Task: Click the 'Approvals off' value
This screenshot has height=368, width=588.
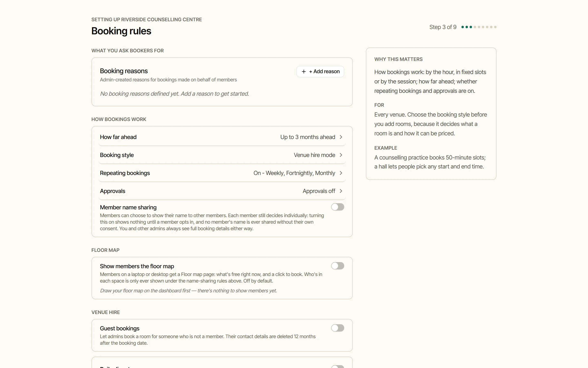Action: point(319,191)
